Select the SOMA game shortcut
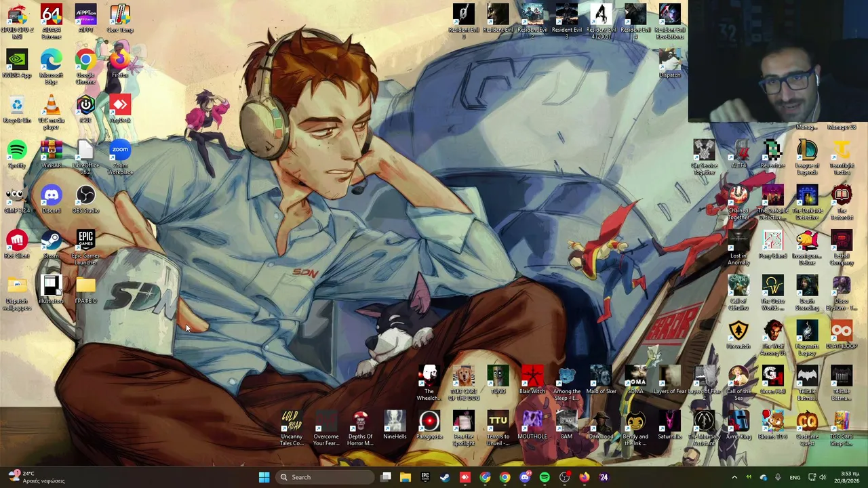The image size is (868, 488). 635,380
